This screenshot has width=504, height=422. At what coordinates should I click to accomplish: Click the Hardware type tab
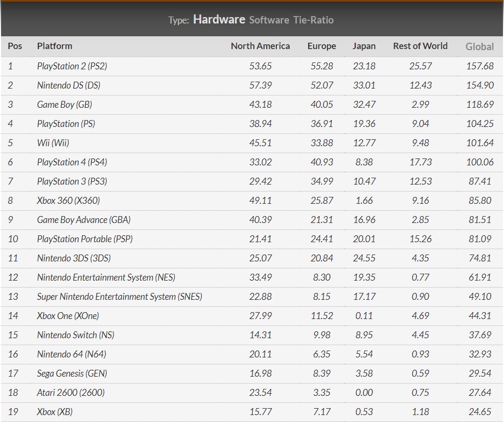pos(219,20)
